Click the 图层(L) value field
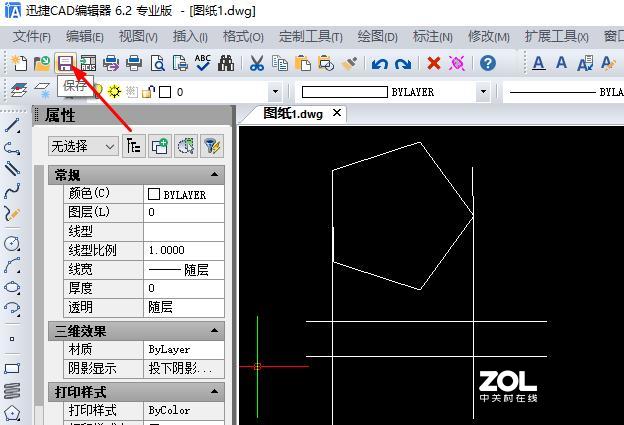This screenshot has width=624, height=425. pos(184,212)
